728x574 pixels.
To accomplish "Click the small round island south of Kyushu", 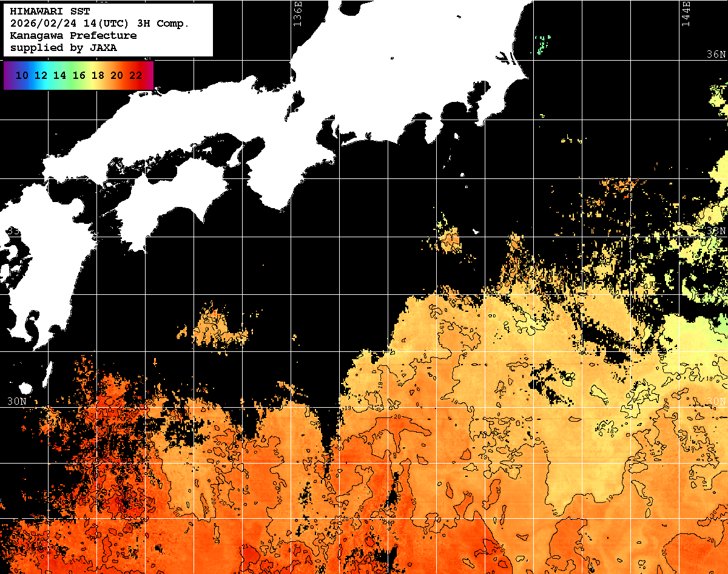I will point(25,387).
